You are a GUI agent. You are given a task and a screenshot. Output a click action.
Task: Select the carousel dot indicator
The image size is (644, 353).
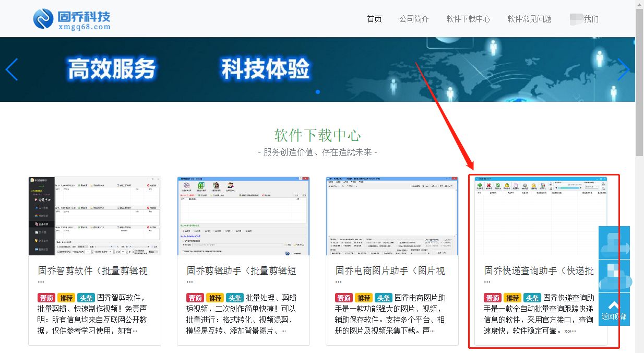(318, 92)
